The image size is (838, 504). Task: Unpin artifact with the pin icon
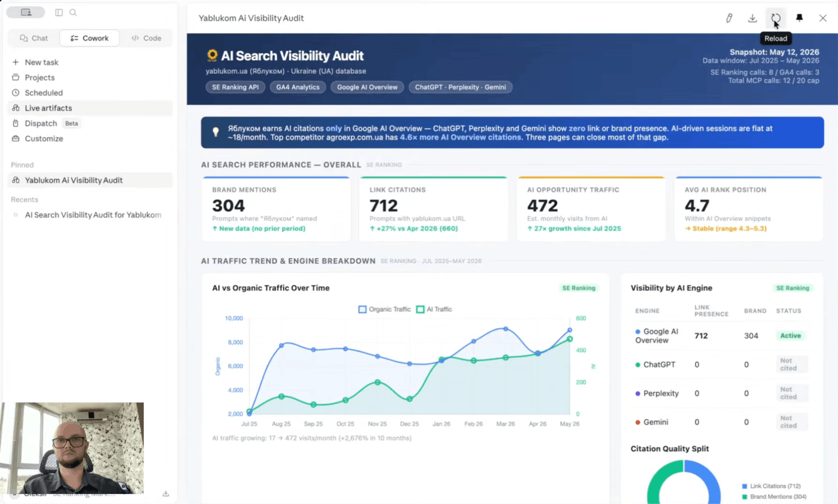pos(799,18)
